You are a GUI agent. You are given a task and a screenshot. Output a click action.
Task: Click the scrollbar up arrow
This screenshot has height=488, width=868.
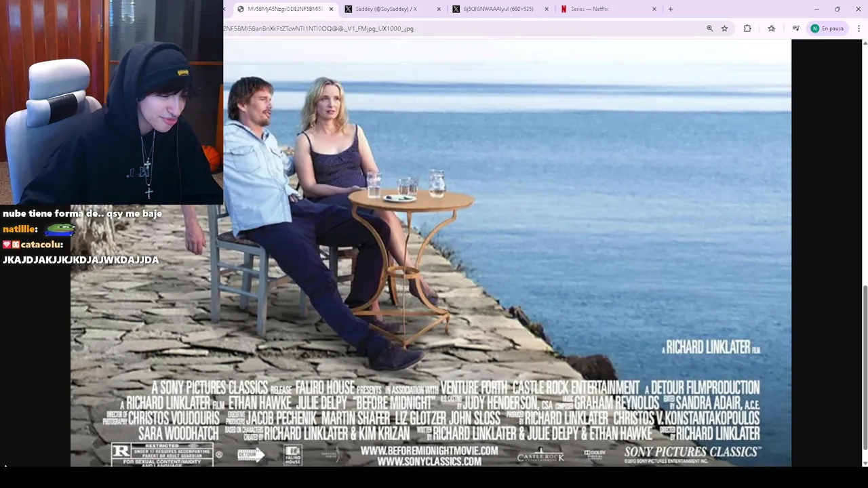[865, 43]
